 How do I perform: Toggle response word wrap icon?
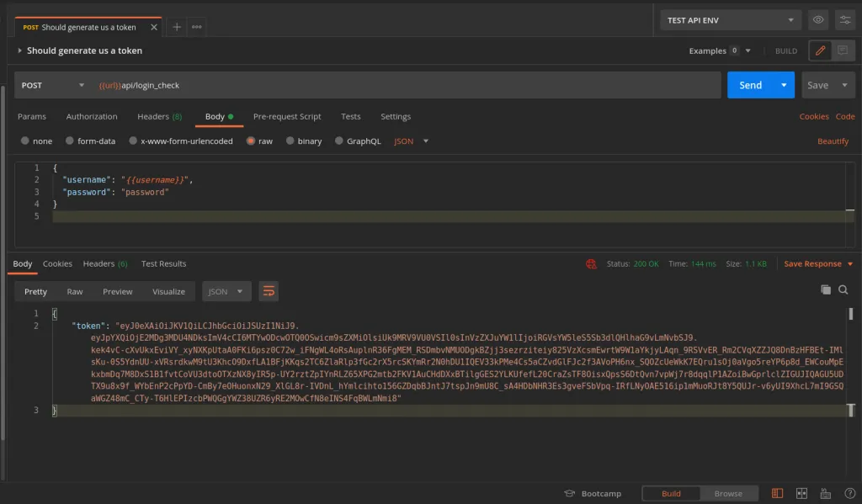(269, 291)
